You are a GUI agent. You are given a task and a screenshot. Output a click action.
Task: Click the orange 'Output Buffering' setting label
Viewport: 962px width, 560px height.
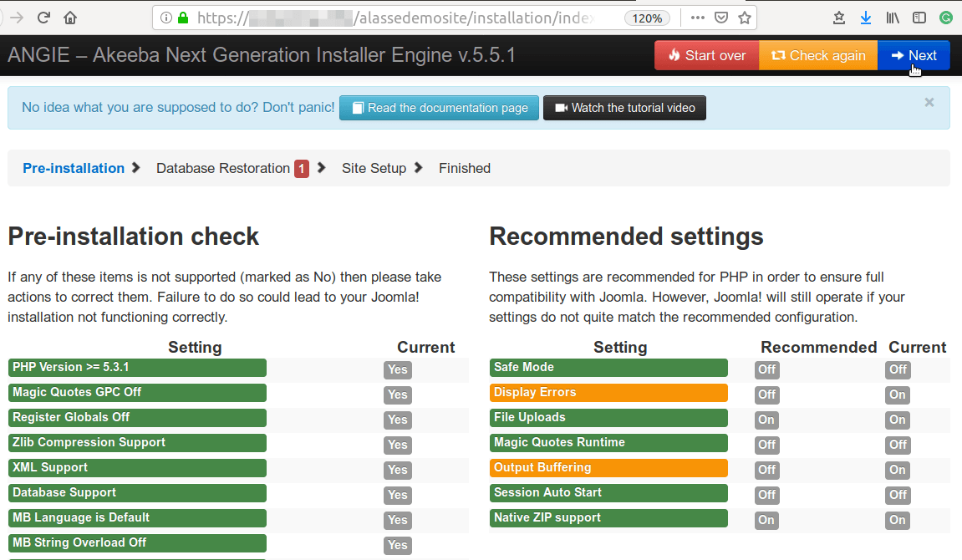pyautogui.click(x=608, y=468)
